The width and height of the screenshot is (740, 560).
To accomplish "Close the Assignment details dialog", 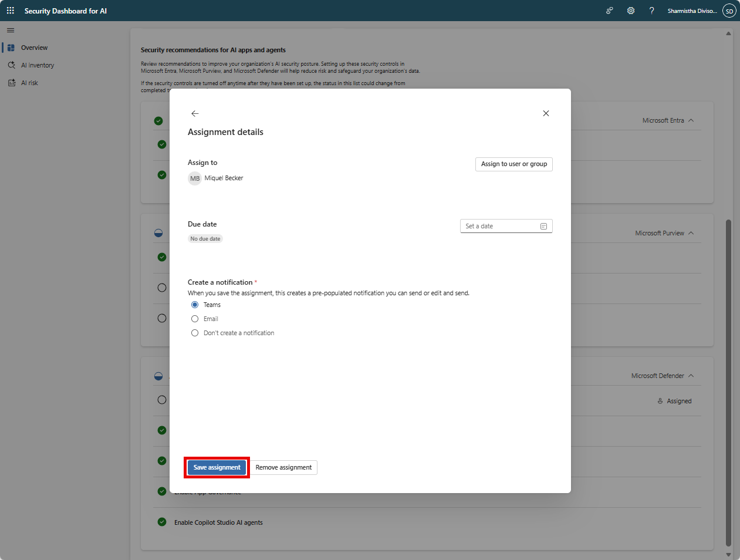I will point(546,113).
